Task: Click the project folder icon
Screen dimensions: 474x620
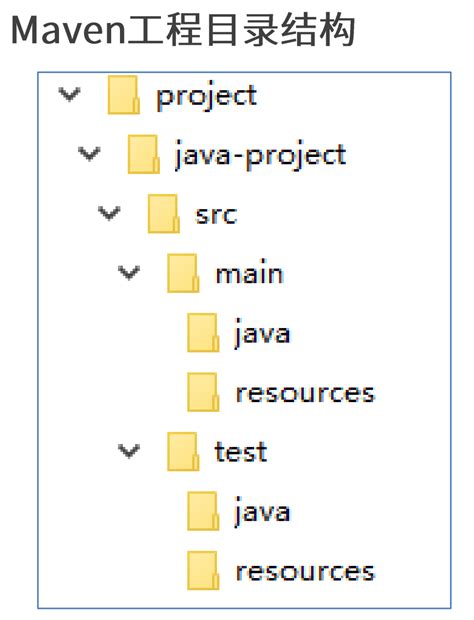Action: (x=124, y=95)
